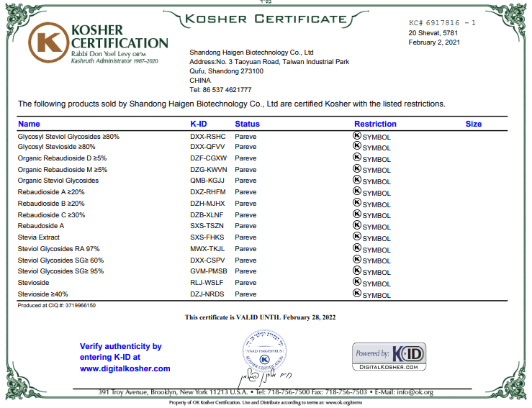
Task: Click K-ID code DZG-KWVN
Action: 208,170
